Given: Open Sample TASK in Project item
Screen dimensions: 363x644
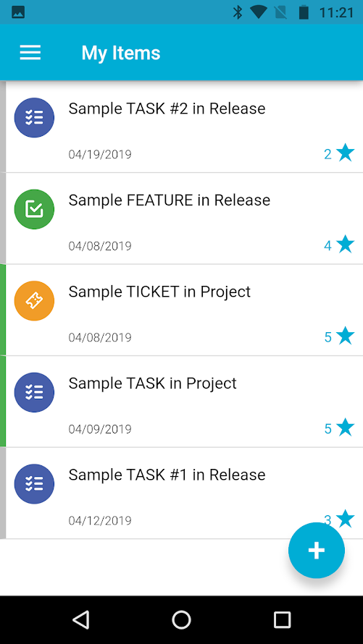Looking at the screenshot, I should 181,402.
